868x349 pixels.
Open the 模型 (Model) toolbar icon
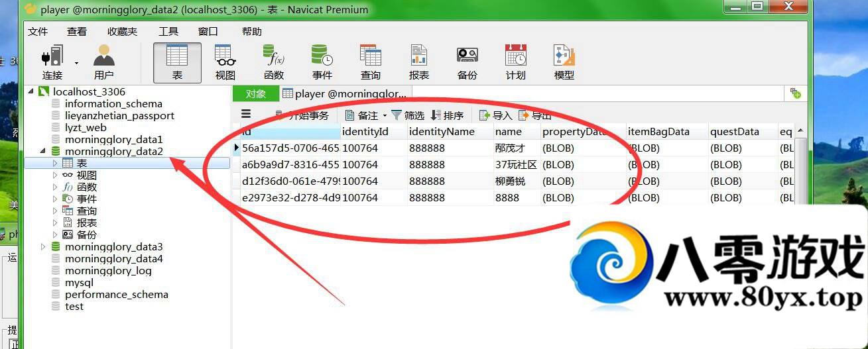(x=564, y=62)
